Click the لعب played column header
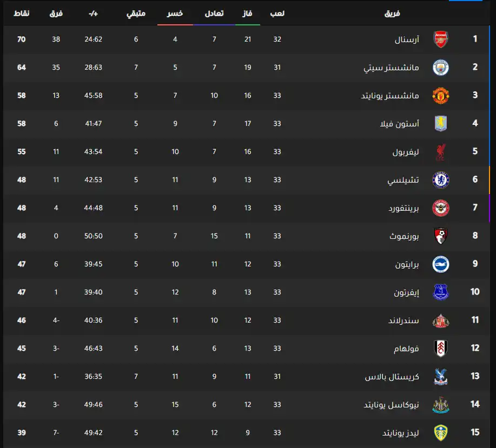 click(277, 13)
